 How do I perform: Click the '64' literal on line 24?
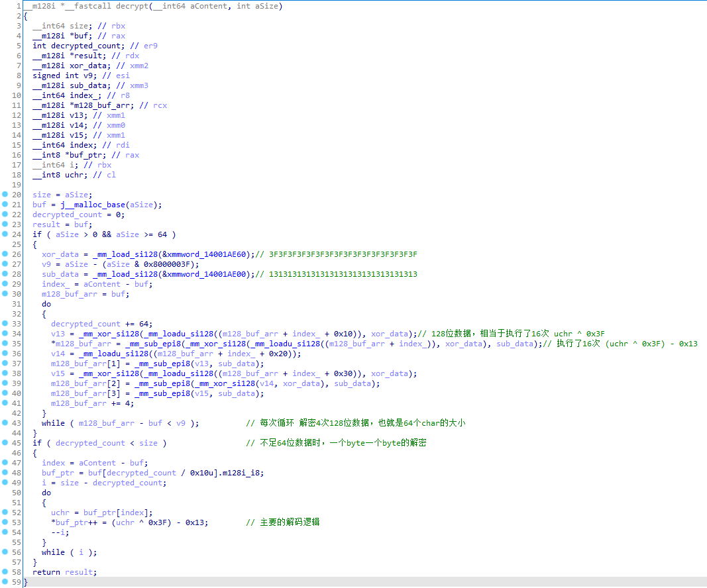[x=162, y=234]
